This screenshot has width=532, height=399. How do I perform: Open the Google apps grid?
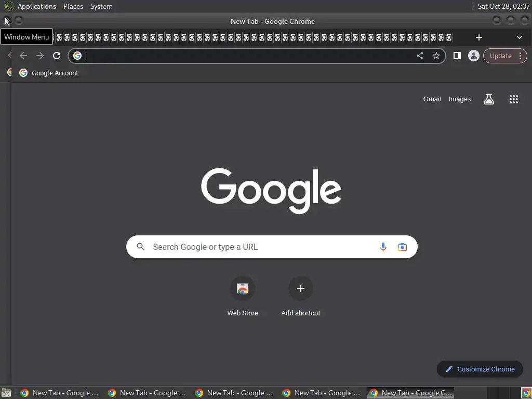pos(513,99)
